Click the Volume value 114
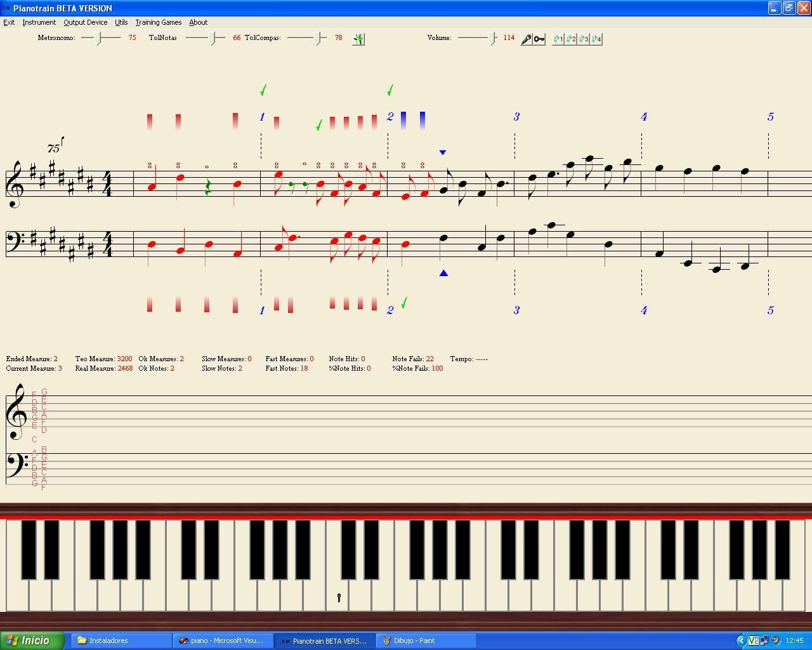812x650 pixels. click(x=509, y=38)
